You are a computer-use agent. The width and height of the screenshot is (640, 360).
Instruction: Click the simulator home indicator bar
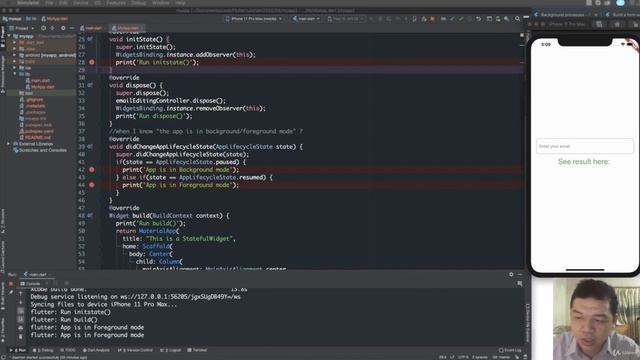tap(584, 270)
